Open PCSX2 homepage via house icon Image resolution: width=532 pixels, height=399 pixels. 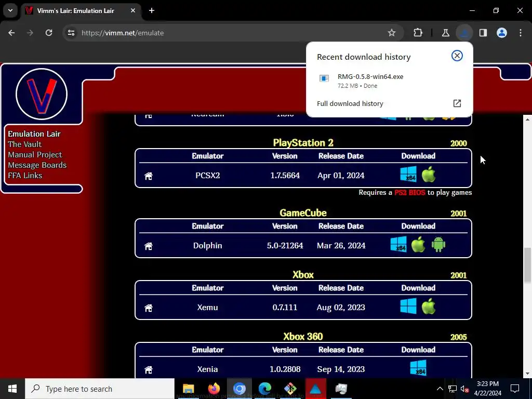point(149,176)
